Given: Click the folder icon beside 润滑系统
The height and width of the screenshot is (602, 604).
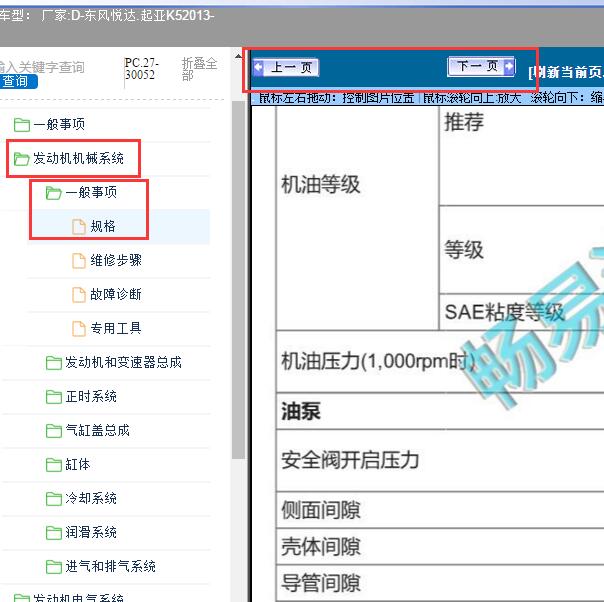Looking at the screenshot, I should [x=54, y=532].
